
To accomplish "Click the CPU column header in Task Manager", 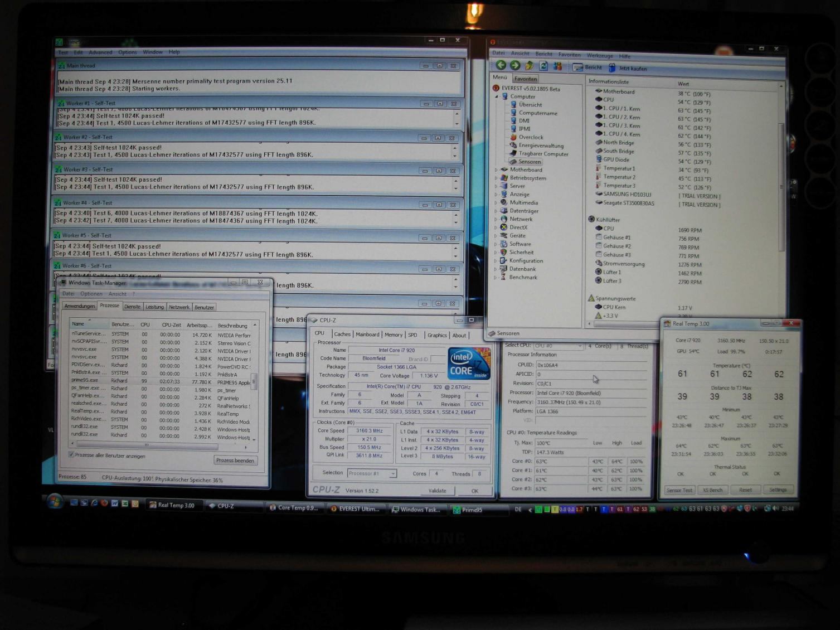I will point(145,324).
